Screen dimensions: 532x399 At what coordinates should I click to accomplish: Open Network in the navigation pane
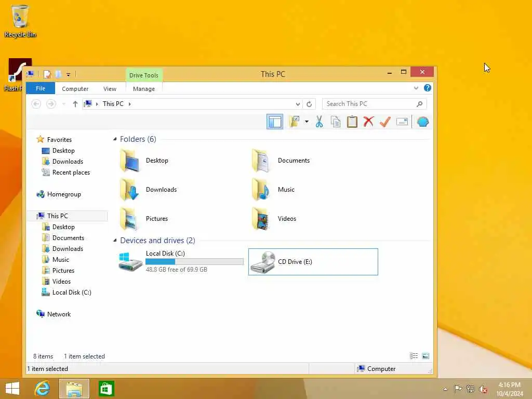[x=59, y=314]
